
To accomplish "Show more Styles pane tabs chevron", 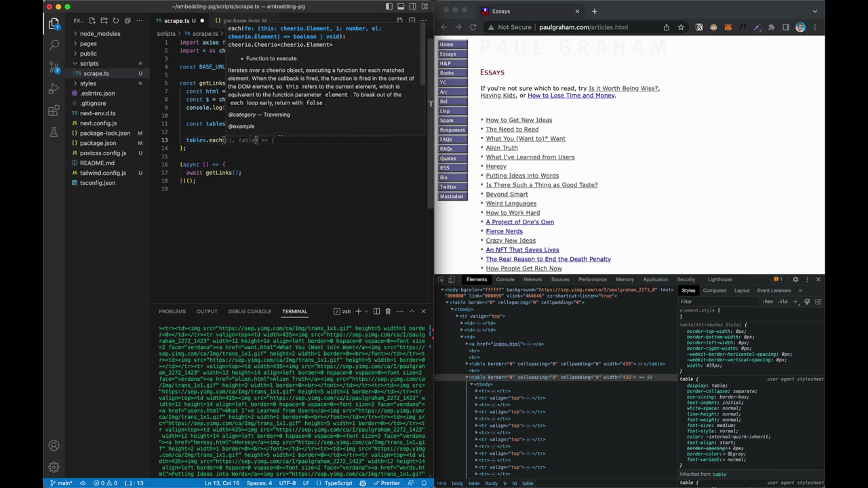I will click(800, 290).
